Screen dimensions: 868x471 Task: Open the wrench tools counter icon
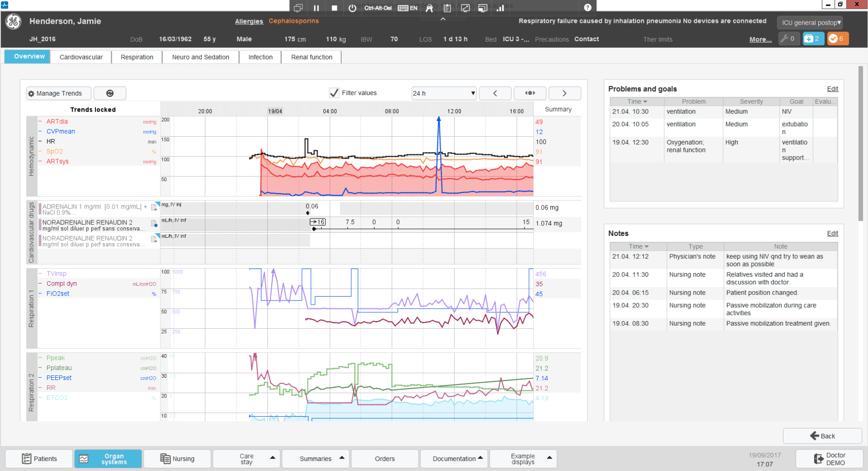coord(789,39)
